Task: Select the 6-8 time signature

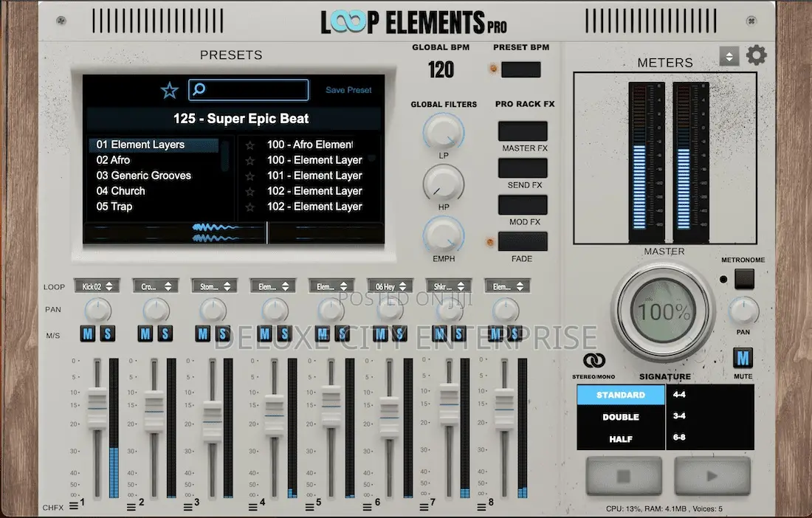Action: pos(679,438)
